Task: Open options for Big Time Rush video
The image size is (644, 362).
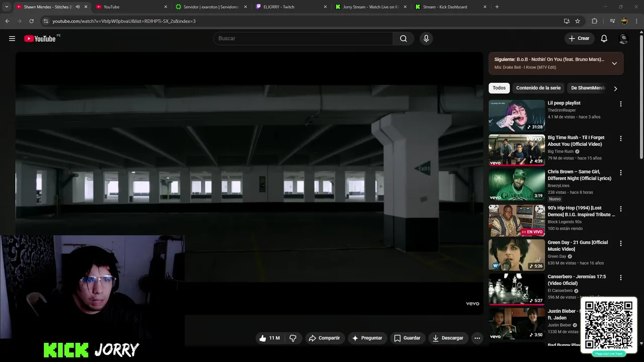Action: point(620,138)
